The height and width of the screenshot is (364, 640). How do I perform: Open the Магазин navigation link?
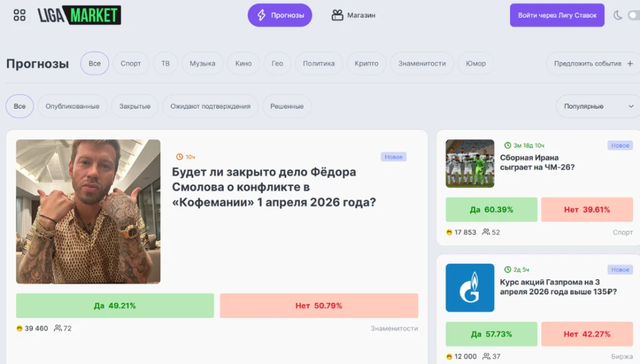[x=354, y=15]
